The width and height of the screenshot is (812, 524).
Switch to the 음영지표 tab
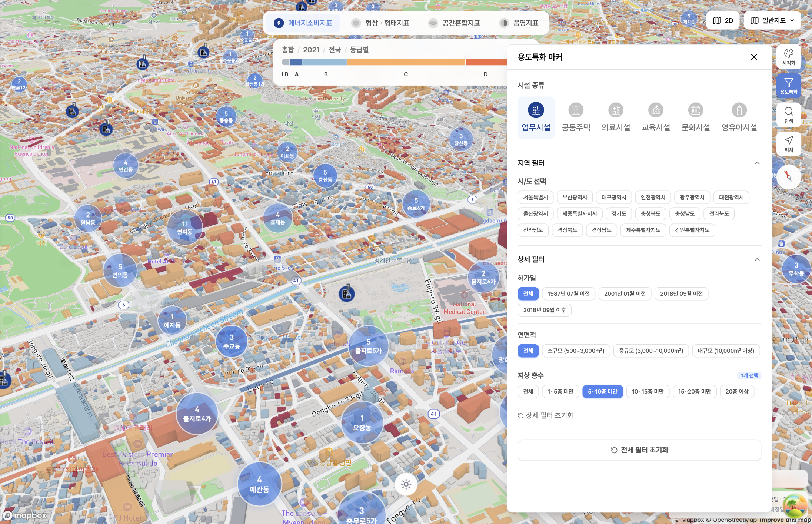(519, 23)
